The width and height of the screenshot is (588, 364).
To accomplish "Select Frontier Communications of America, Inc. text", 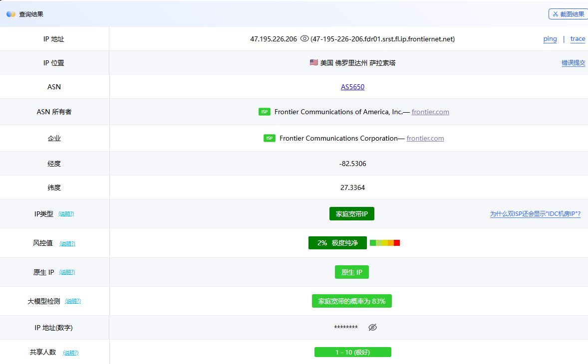I will [x=338, y=112].
